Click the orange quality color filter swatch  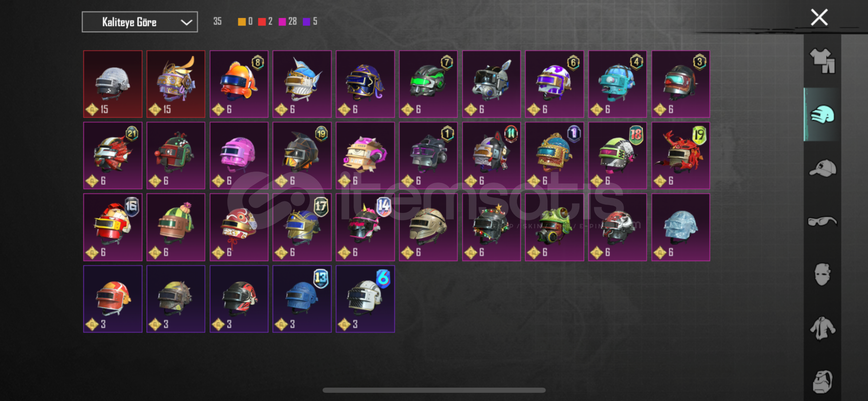pyautogui.click(x=241, y=22)
